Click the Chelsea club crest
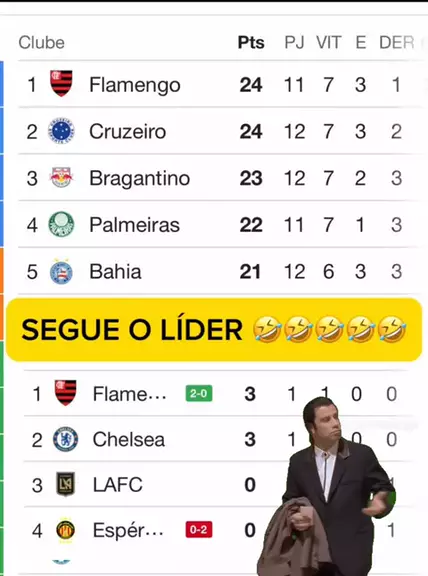Screen dimensions: 428x576 click(65, 439)
